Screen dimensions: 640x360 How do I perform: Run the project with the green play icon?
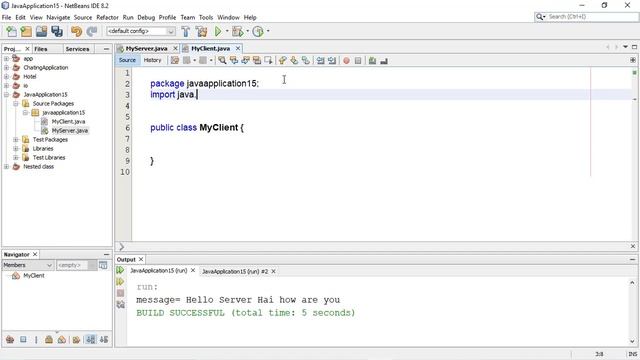[x=218, y=31]
